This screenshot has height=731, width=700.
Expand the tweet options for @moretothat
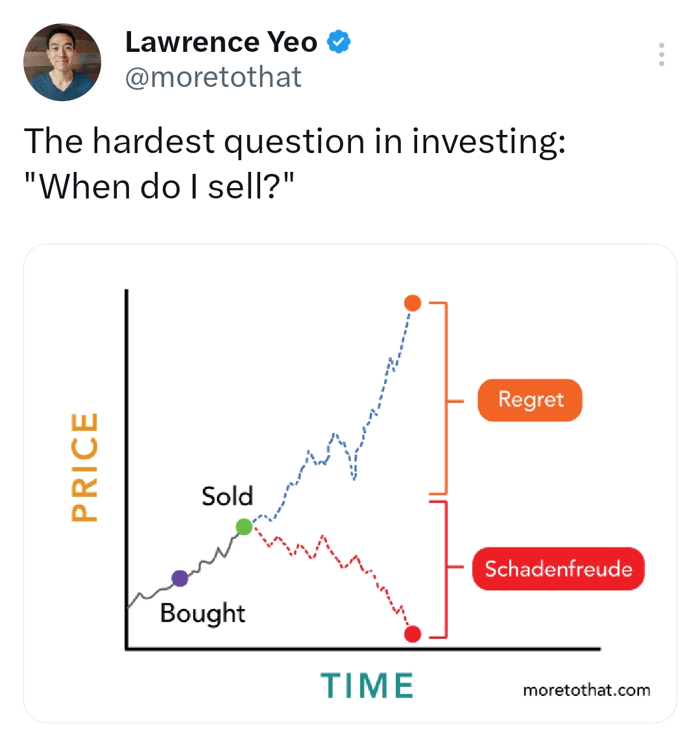click(662, 55)
